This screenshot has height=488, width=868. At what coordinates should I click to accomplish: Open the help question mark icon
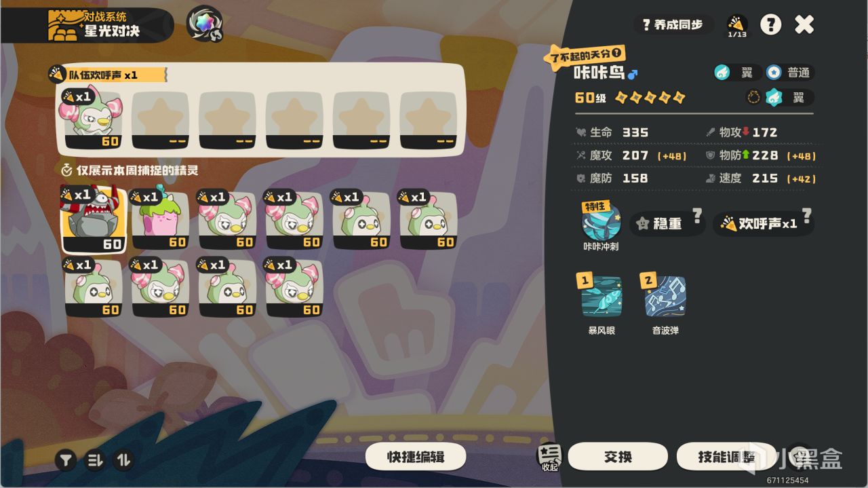point(770,25)
